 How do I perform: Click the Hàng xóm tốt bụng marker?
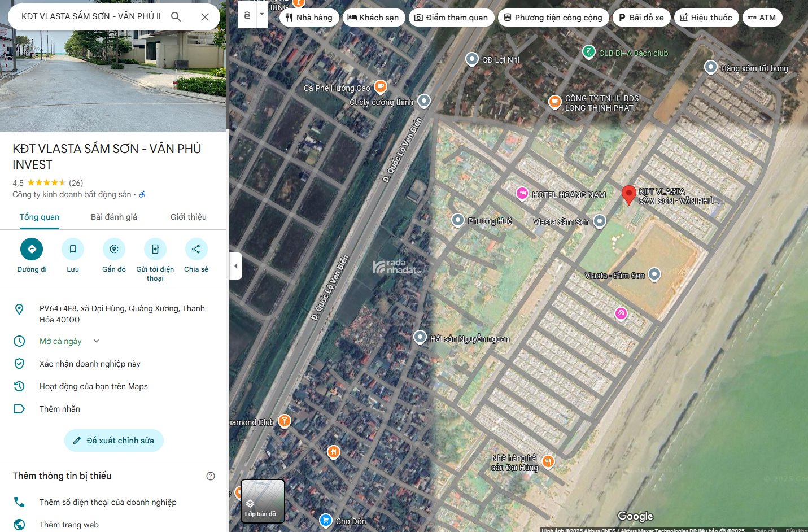point(711,67)
